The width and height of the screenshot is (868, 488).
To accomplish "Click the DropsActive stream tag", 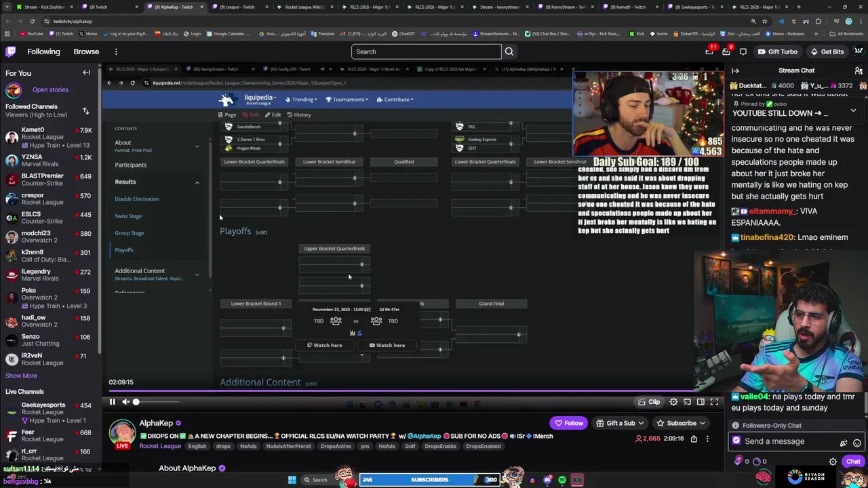I will click(x=336, y=446).
